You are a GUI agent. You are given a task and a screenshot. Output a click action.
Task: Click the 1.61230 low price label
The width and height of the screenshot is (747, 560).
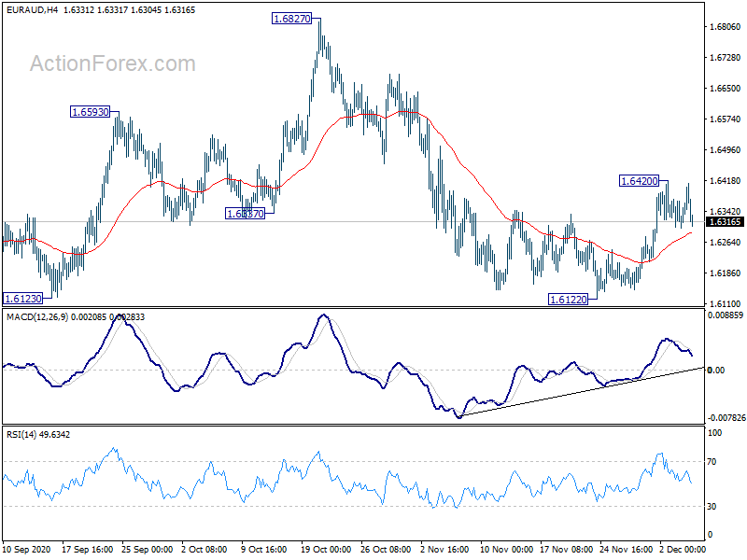coord(22,299)
